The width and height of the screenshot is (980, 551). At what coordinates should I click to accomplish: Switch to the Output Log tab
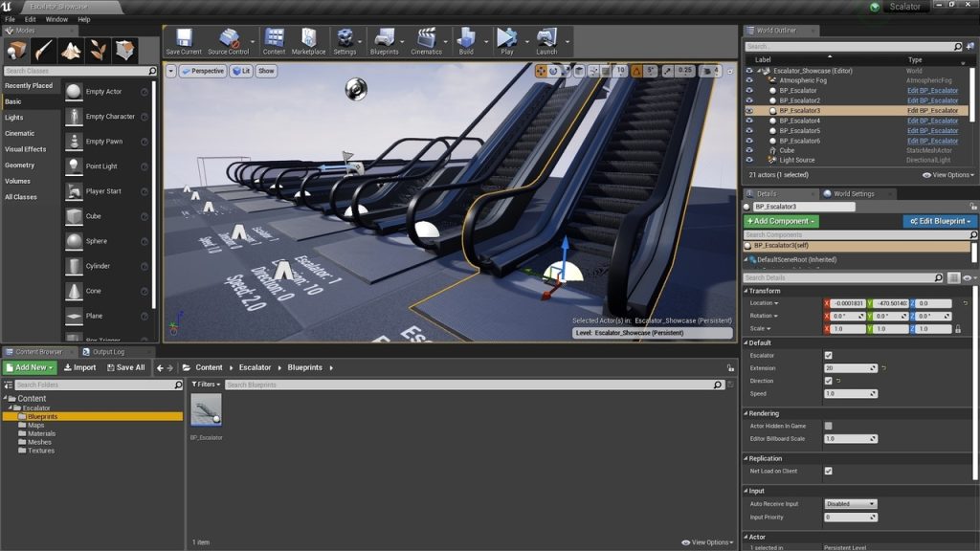107,352
